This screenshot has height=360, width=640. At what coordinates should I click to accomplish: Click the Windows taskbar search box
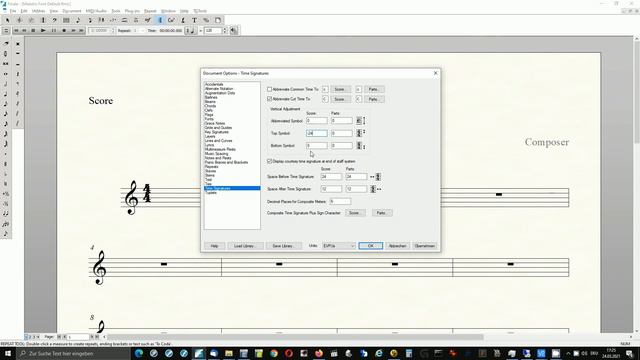tap(73, 353)
